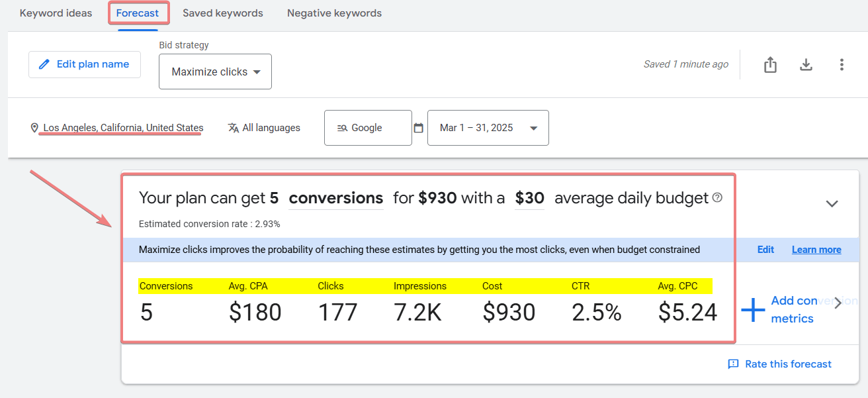Click the location pin icon
The image size is (868, 398).
pyautogui.click(x=34, y=128)
